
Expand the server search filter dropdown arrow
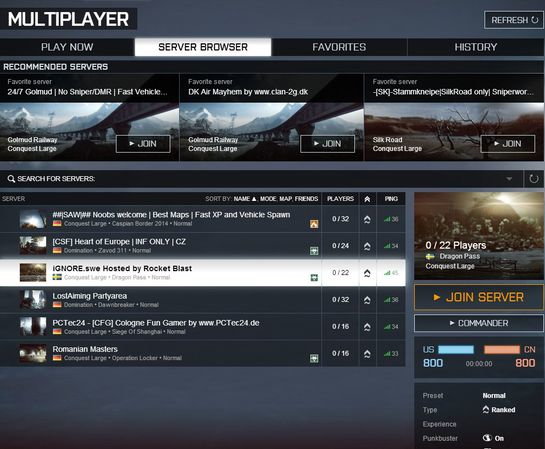pyautogui.click(x=509, y=179)
